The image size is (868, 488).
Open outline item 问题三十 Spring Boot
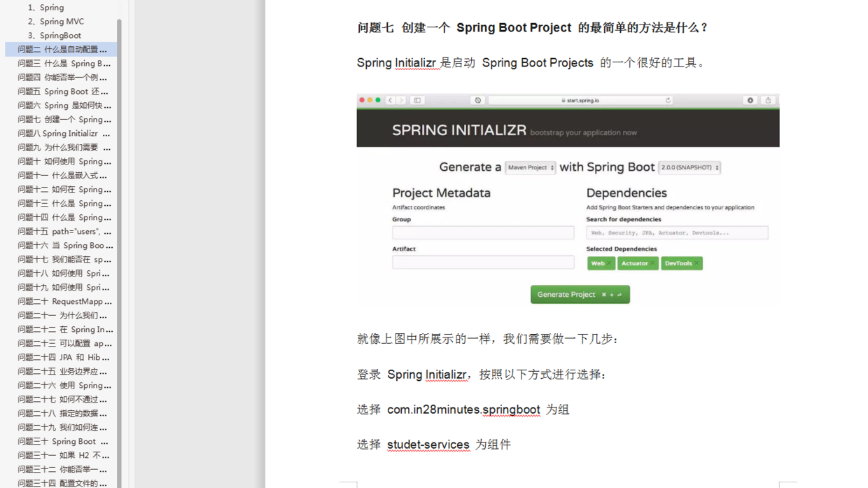point(62,441)
